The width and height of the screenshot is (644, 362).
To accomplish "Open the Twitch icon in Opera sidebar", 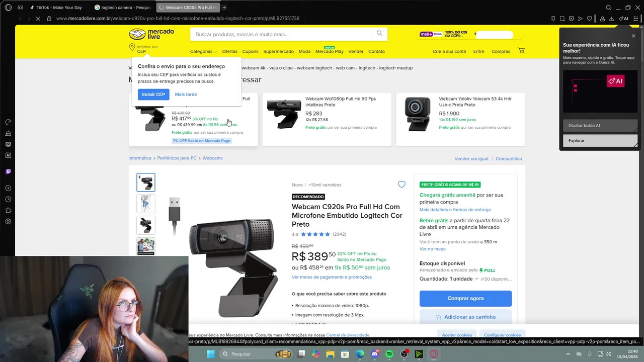I will click(8, 171).
